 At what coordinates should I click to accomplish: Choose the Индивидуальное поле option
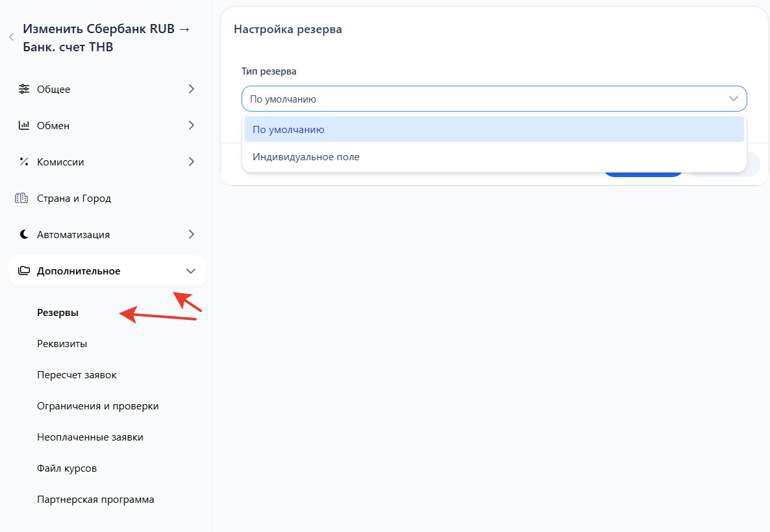click(493, 156)
